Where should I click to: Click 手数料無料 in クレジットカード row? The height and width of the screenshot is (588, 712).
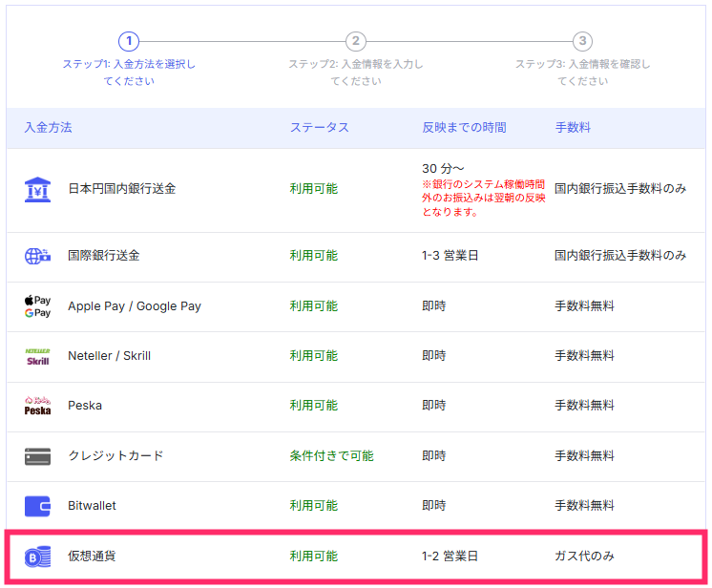pos(584,455)
